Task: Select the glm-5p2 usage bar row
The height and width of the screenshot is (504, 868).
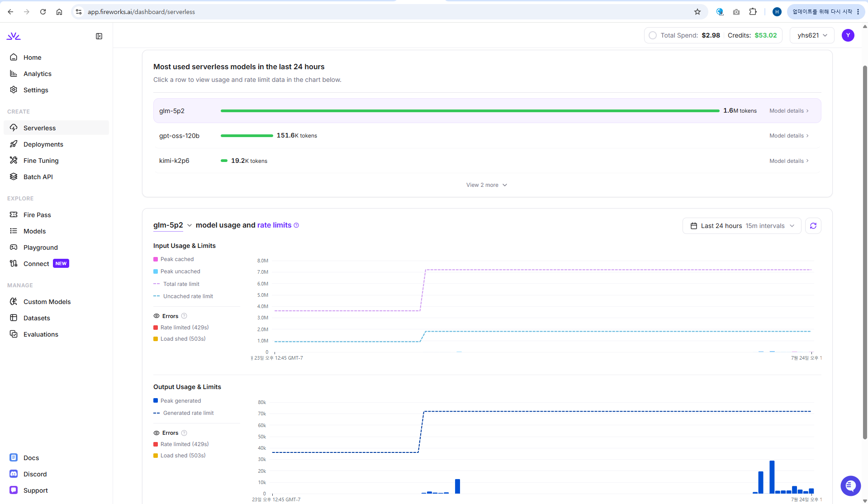Action: [487, 111]
